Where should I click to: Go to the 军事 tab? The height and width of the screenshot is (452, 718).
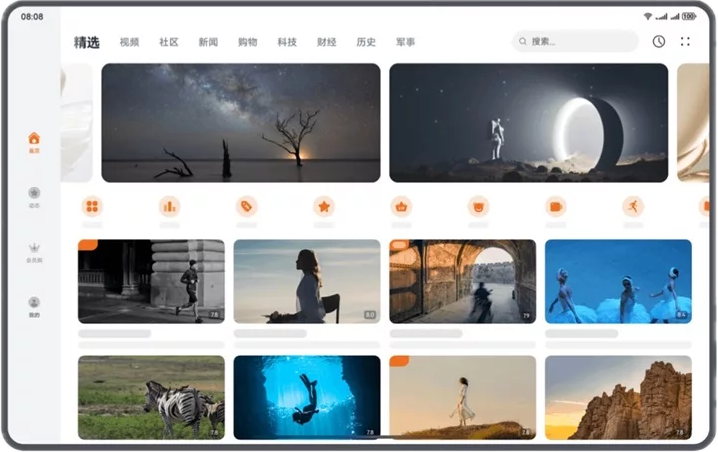pyautogui.click(x=405, y=42)
